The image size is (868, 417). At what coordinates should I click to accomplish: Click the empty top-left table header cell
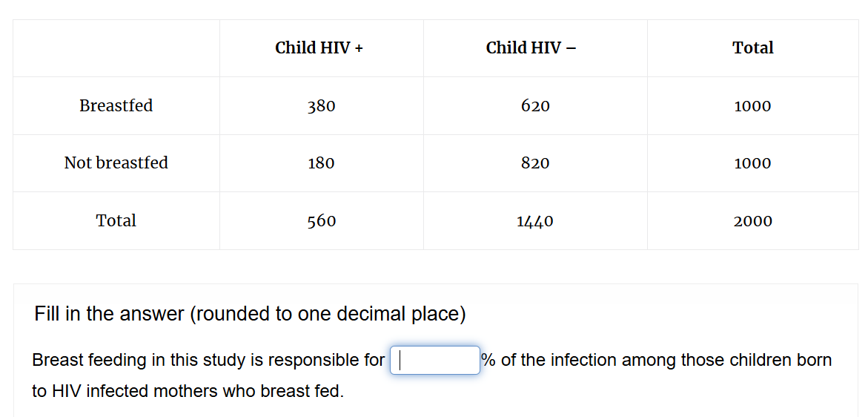tap(116, 48)
